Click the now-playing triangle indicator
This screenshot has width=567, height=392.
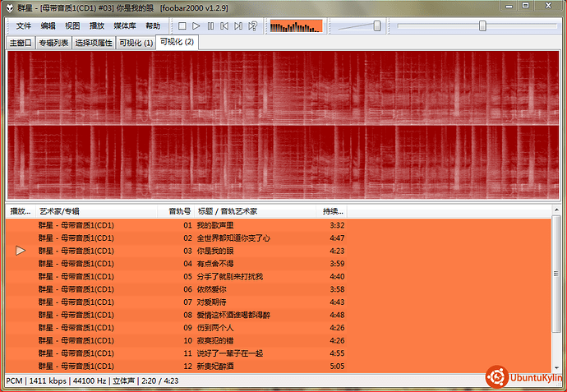pyautogui.click(x=21, y=251)
